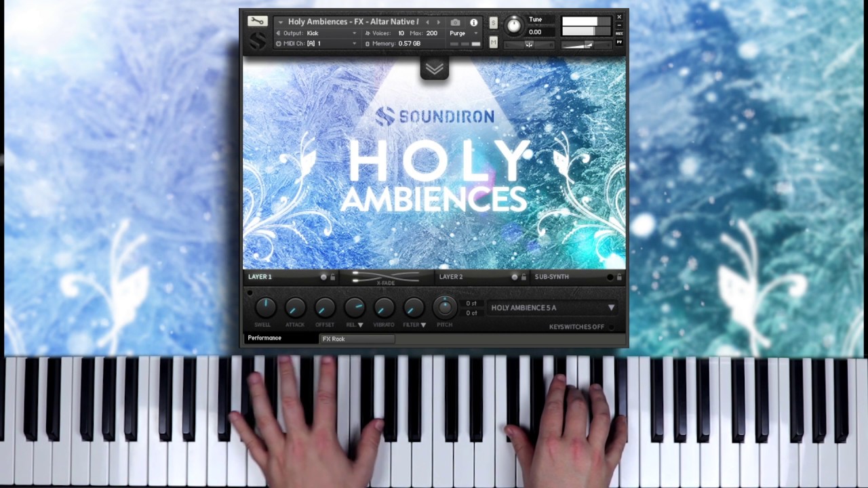Image resolution: width=868 pixels, height=488 pixels.
Task: Click the MIDI channel icon
Action: 279,43
